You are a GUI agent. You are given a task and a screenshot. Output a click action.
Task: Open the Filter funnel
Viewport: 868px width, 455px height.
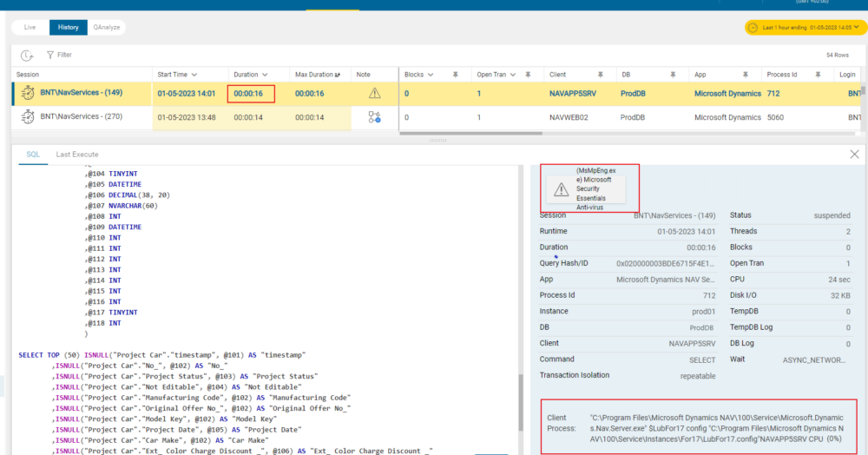[x=59, y=55]
